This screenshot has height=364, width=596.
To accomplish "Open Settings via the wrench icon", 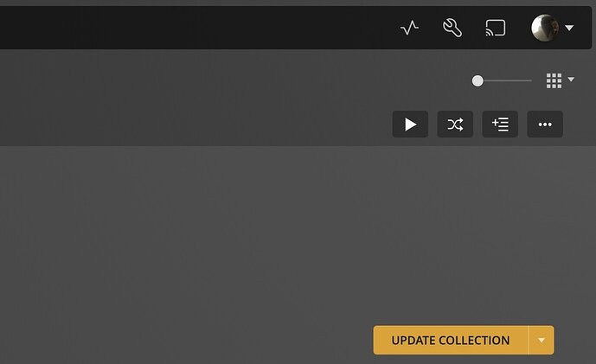I will coord(452,29).
